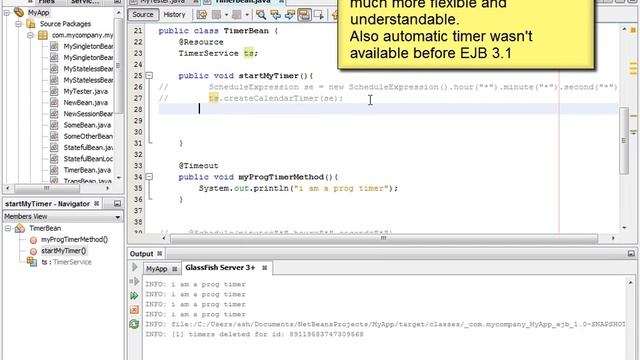Open dropdown arrow beside first greyed toolbar icon
The width and height of the screenshot is (640, 360).
(x=227, y=15)
